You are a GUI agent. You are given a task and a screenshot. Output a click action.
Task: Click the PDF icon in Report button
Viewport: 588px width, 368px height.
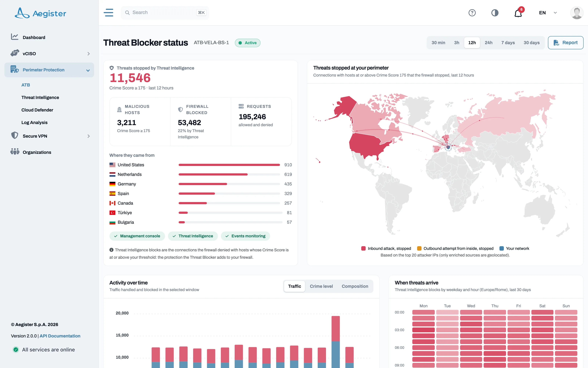tap(556, 43)
